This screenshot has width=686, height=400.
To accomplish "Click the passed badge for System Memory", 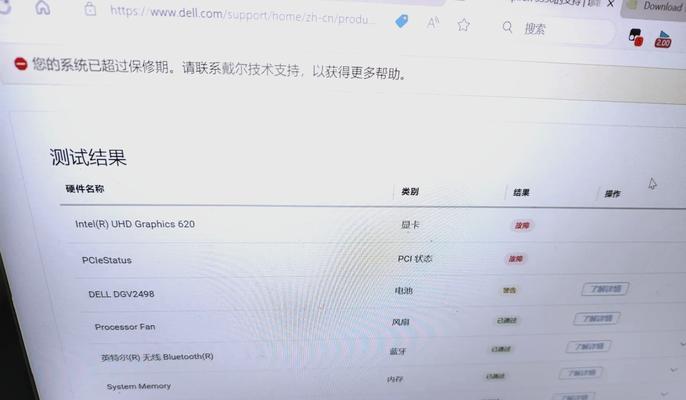I will pos(495,376).
